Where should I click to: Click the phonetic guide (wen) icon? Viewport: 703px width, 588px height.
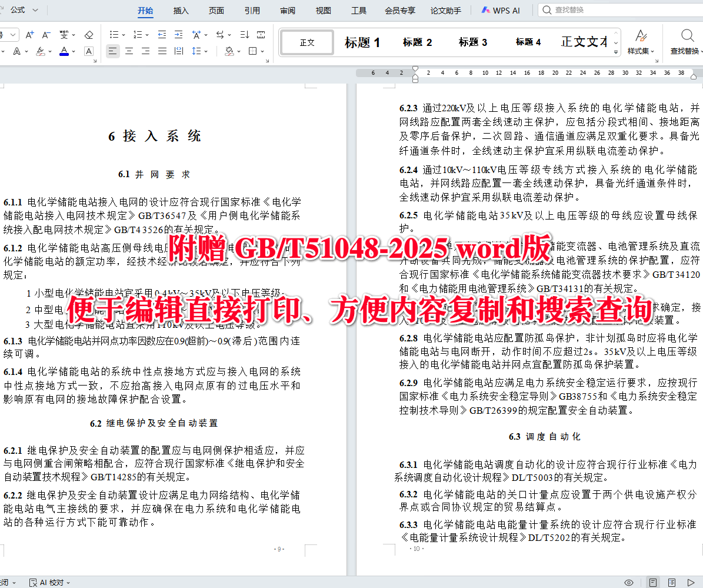(x=64, y=35)
